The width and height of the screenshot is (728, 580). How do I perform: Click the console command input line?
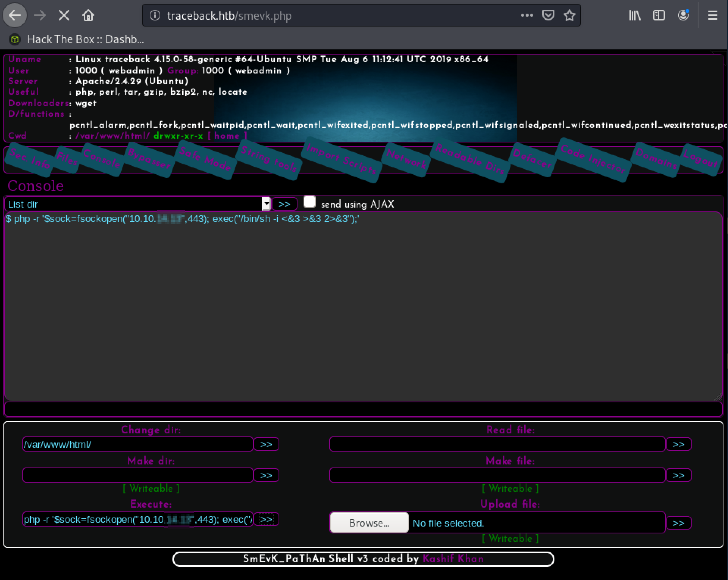click(x=363, y=409)
